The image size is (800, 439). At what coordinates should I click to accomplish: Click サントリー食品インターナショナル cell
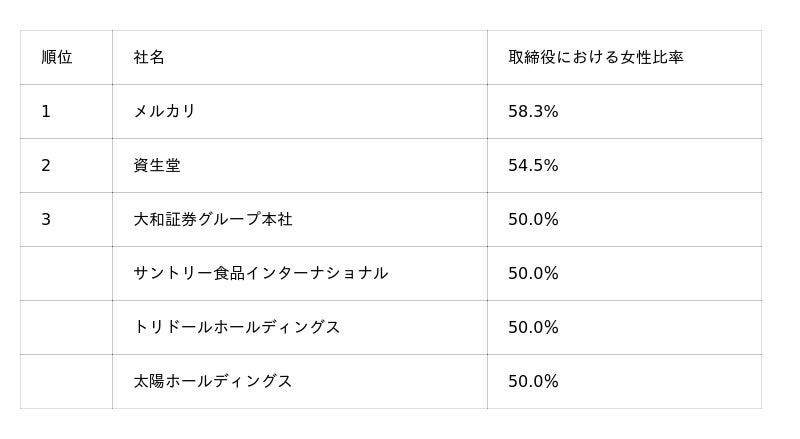click(x=260, y=274)
